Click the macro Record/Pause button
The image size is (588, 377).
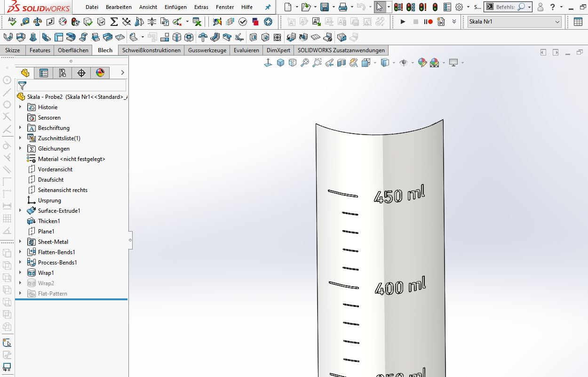[x=428, y=22]
